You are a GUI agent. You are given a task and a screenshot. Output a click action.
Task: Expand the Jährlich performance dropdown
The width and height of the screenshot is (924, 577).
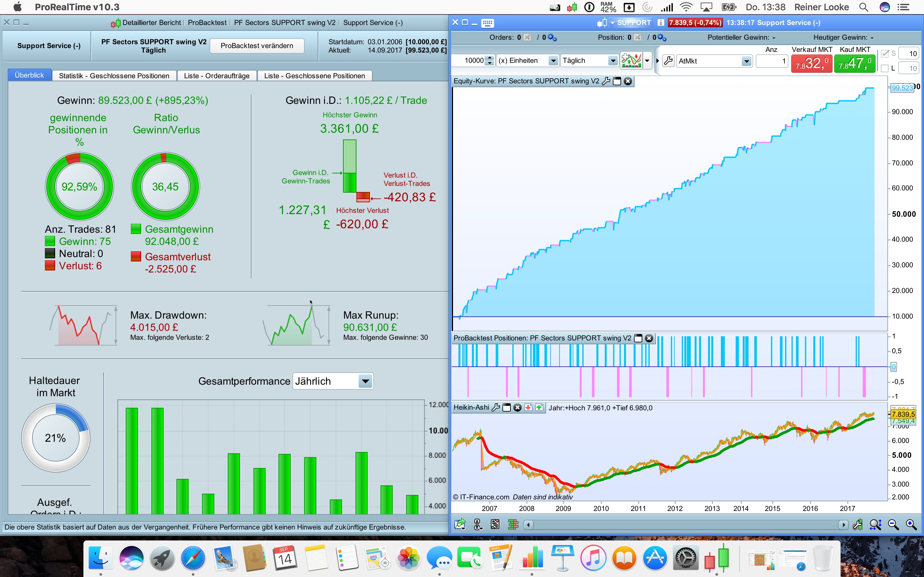pyautogui.click(x=365, y=381)
